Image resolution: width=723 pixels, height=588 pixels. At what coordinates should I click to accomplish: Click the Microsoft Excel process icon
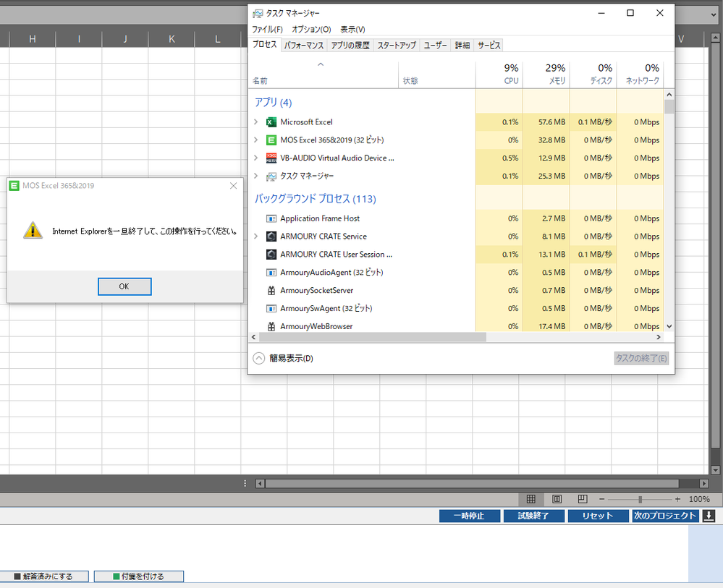tap(271, 122)
